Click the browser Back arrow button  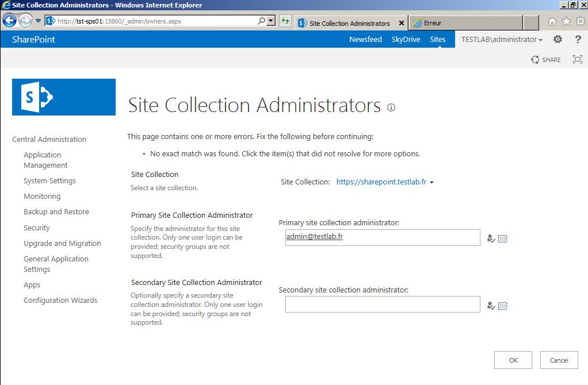pos(9,21)
